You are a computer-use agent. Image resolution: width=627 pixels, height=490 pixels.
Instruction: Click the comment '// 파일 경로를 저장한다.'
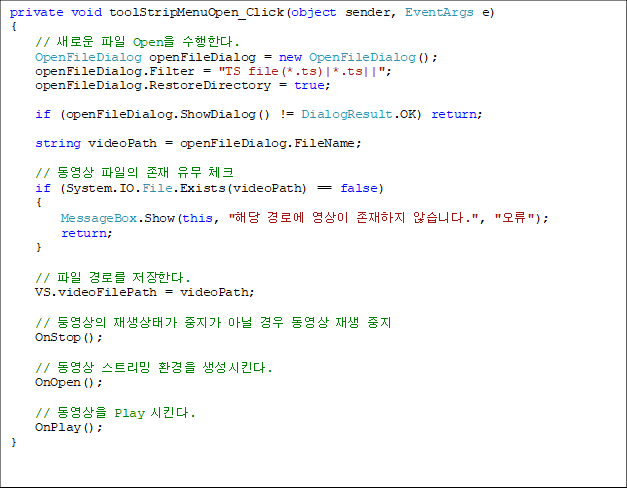[x=113, y=277]
